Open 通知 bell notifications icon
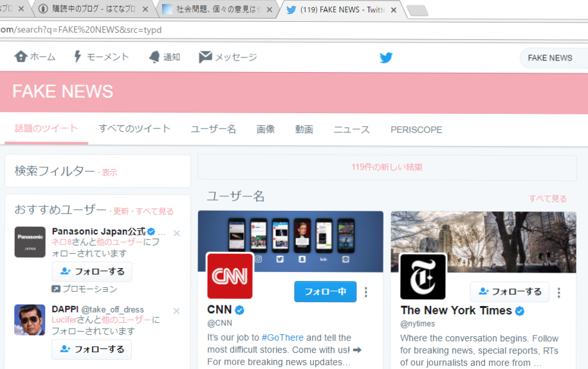Screen dimensions: 588x369 [x=154, y=57]
